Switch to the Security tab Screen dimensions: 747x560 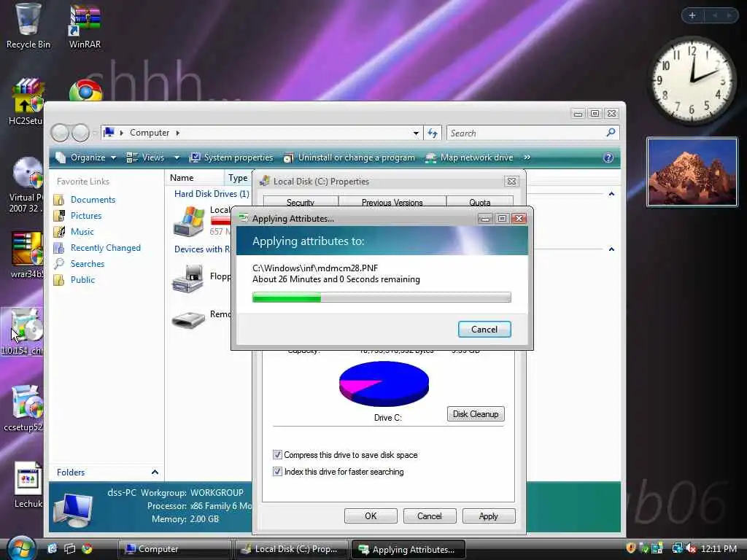[301, 202]
